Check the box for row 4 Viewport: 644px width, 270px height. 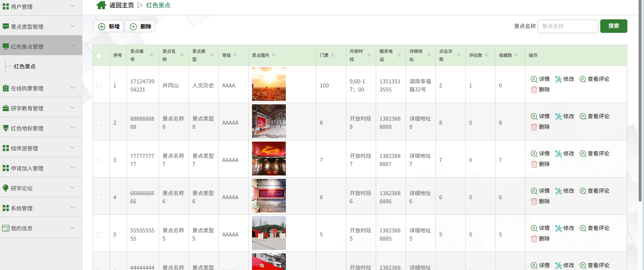coord(99,198)
